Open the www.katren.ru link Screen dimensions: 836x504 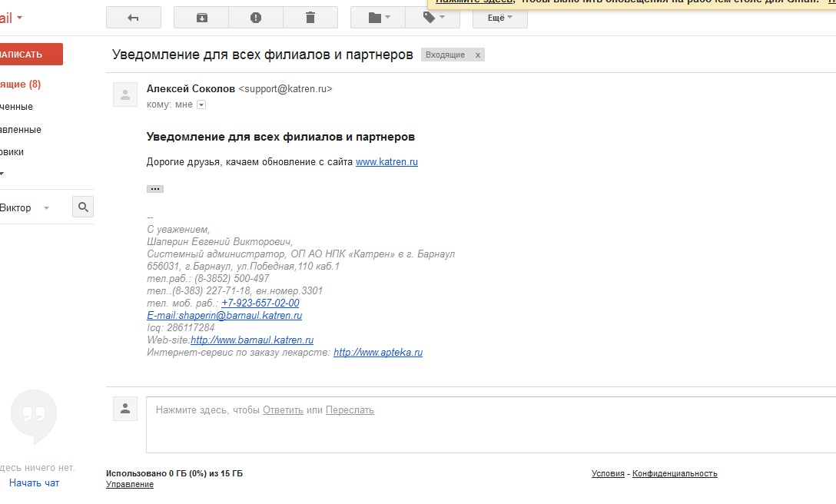pos(386,161)
